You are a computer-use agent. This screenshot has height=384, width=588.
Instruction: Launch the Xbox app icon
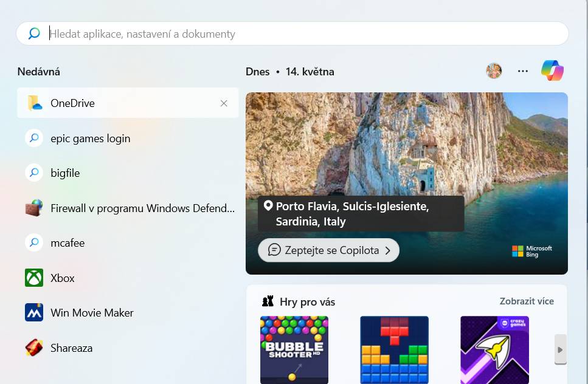click(34, 278)
